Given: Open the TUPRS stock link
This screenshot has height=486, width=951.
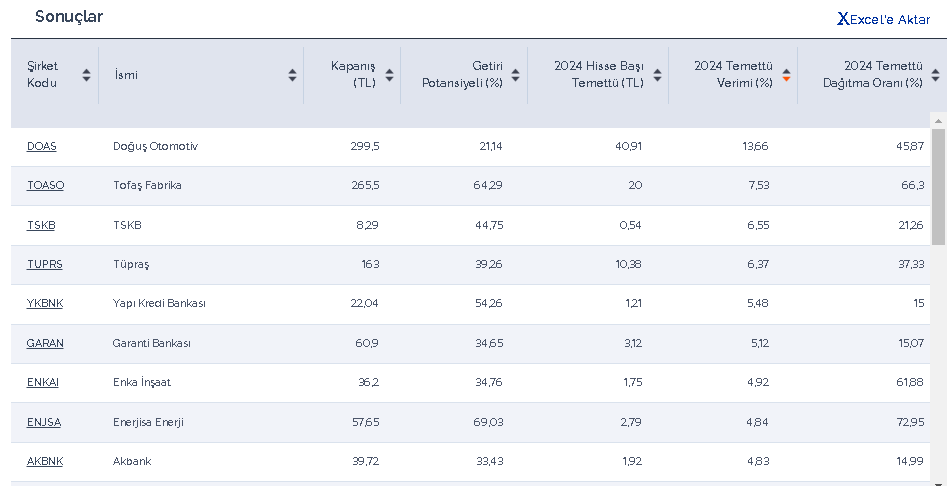Looking at the screenshot, I should [44, 264].
